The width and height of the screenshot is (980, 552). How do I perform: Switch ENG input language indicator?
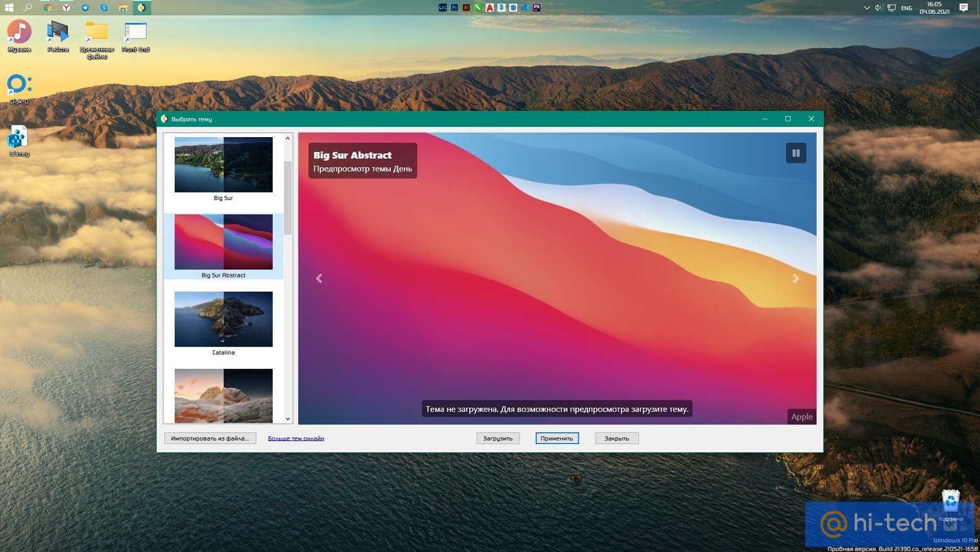[906, 8]
